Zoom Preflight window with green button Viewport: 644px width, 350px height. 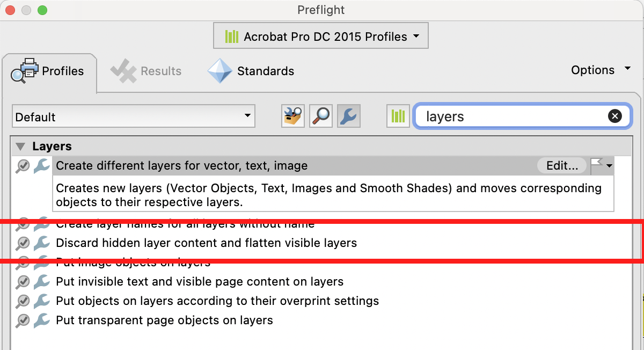[42, 10]
